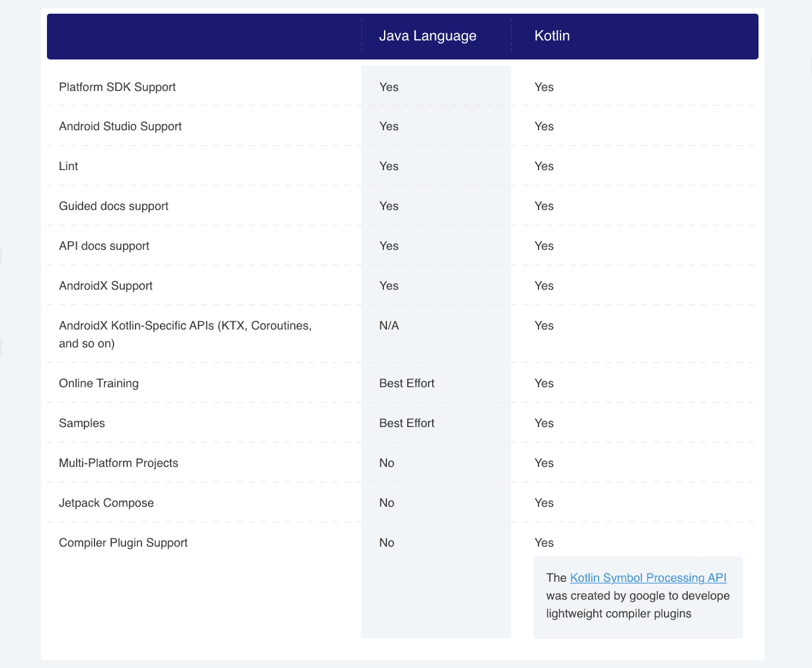Image resolution: width=812 pixels, height=668 pixels.
Task: Click Kotlin Yes in AndroidX Support row
Action: pyautogui.click(x=544, y=286)
